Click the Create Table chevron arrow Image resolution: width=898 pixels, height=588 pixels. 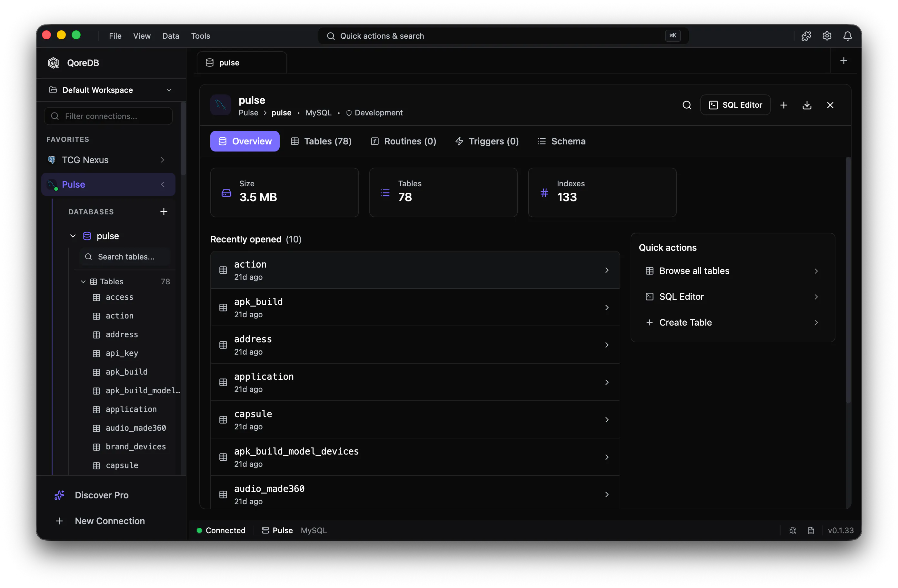pyautogui.click(x=816, y=322)
